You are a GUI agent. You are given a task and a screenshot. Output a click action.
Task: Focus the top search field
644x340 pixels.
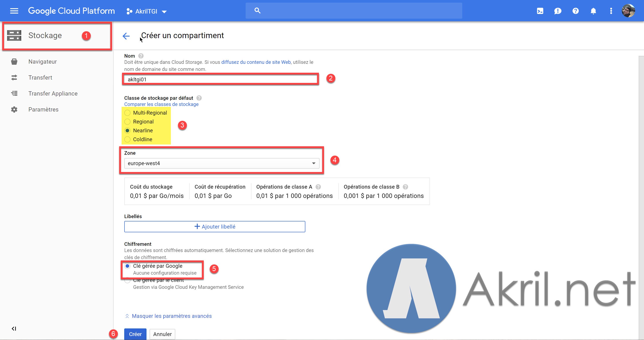tap(354, 11)
